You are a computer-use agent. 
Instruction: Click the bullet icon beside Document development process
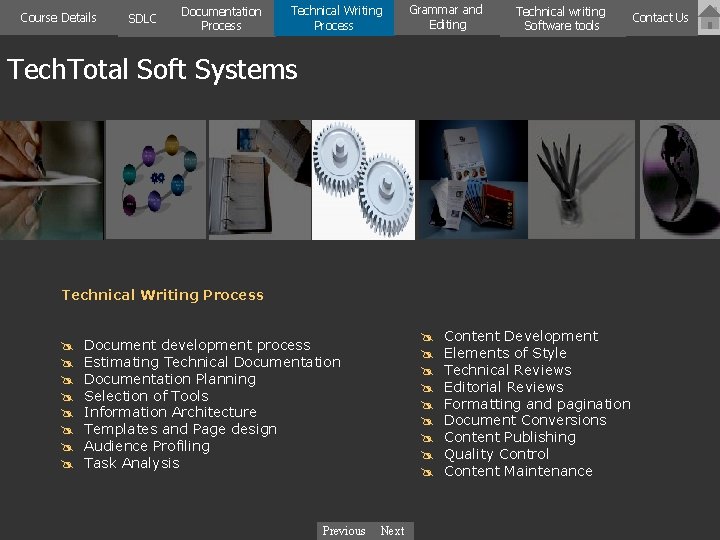coord(67,346)
